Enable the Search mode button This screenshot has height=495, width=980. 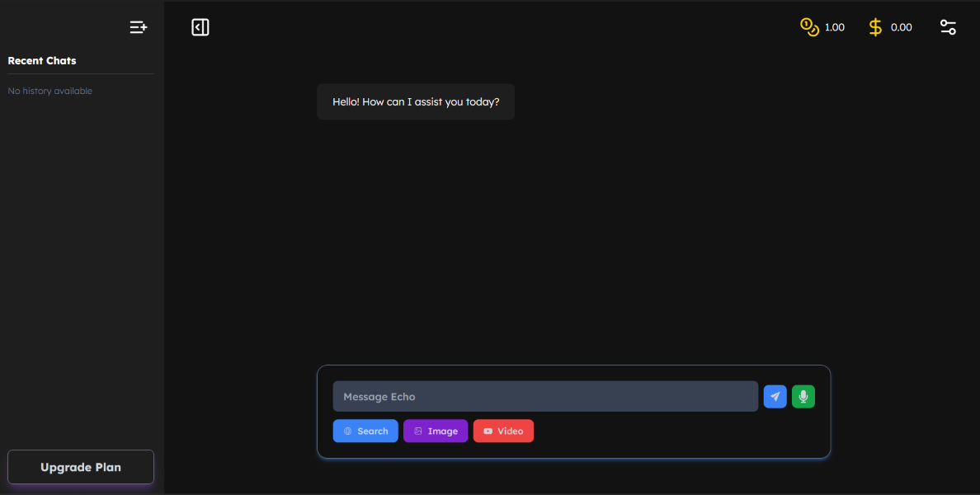(365, 431)
